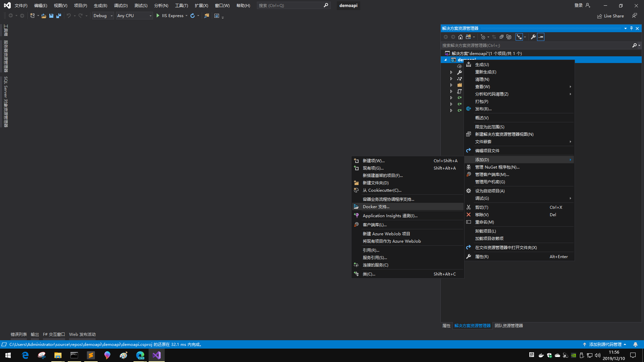The height and width of the screenshot is (362, 644).
Task: Click the search input field in Solution Explorer
Action: [x=536, y=46]
